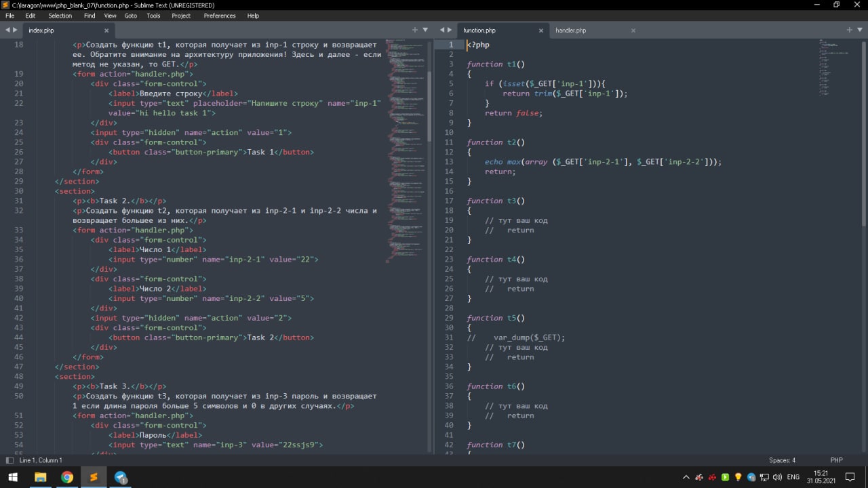Open right pane tab list dropdown
Image resolution: width=868 pixels, height=488 pixels.
pyautogui.click(x=859, y=30)
